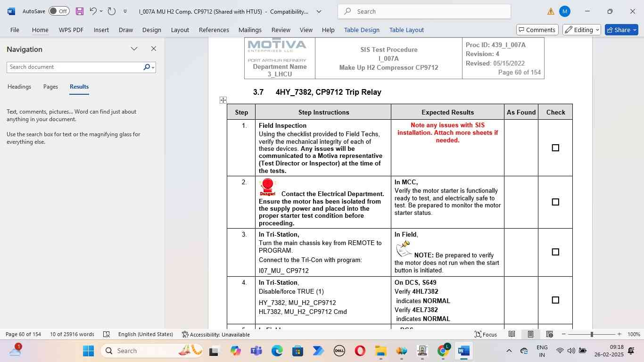This screenshot has height=362, width=644.
Task: Click the search magnifier in Navigation pane
Action: point(147,67)
